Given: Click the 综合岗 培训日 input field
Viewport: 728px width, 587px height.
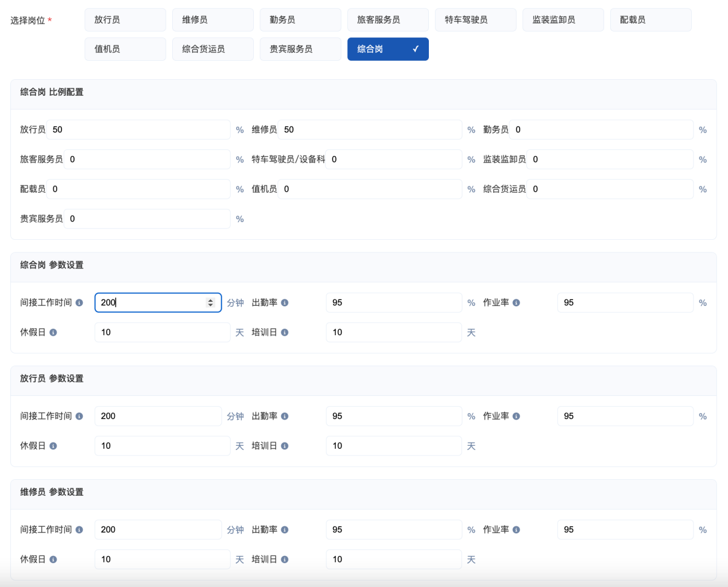Looking at the screenshot, I should 394,333.
